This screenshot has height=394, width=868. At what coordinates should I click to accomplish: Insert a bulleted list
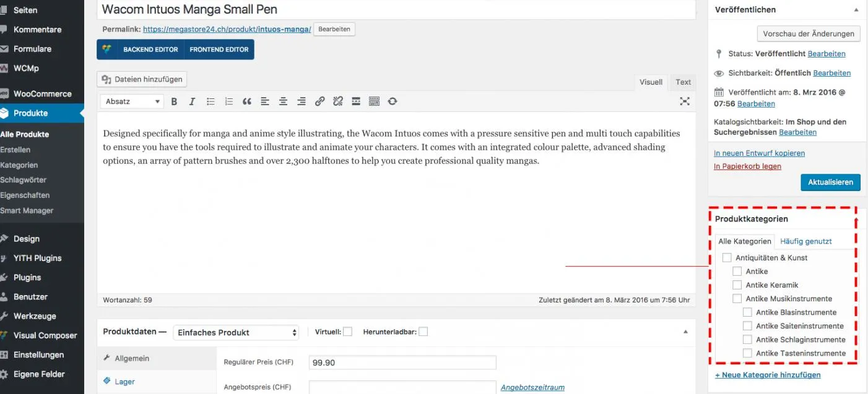[x=210, y=101]
